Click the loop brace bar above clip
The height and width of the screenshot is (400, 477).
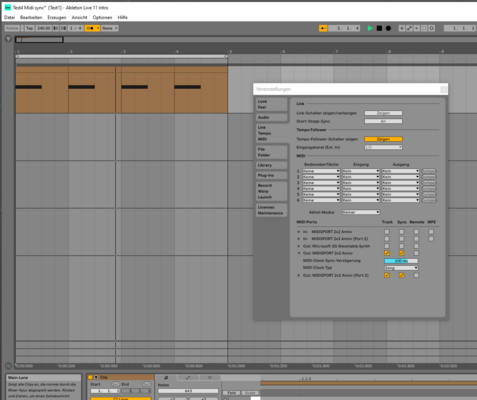(122, 56)
